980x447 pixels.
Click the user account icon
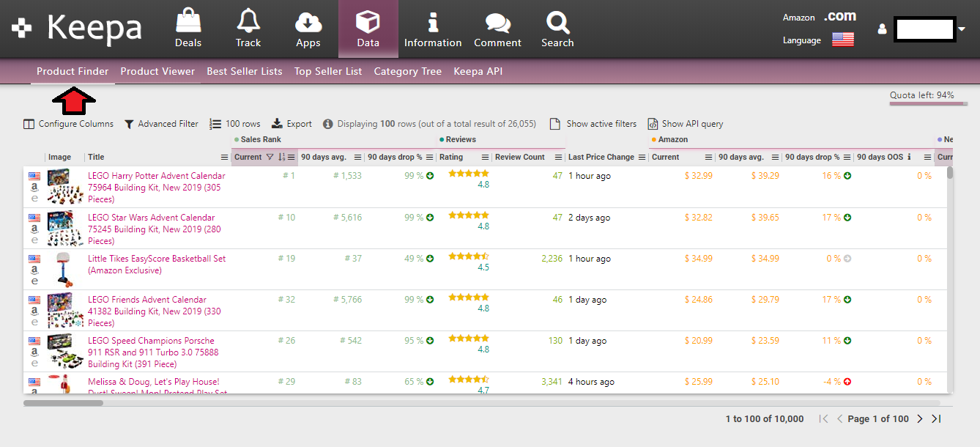tap(882, 29)
